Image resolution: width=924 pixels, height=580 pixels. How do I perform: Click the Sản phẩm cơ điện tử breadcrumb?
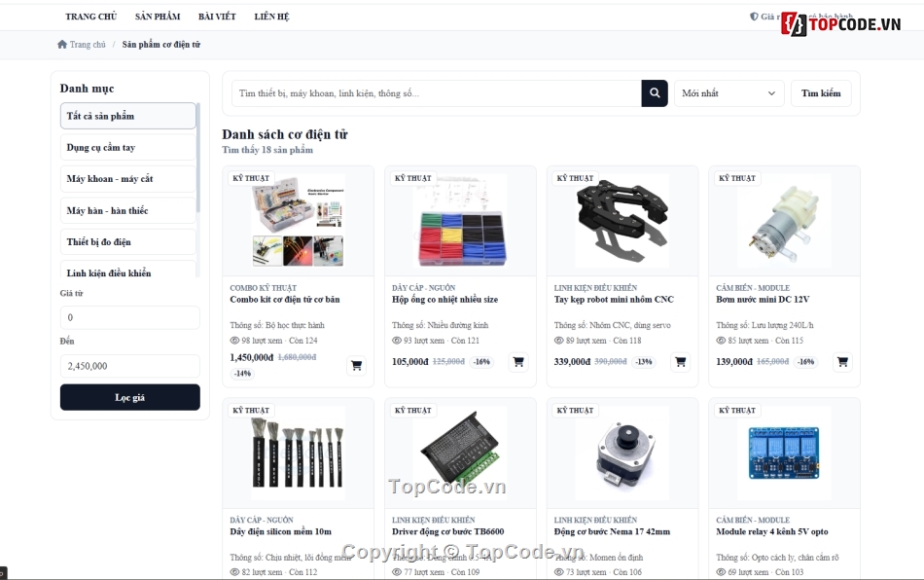(160, 44)
